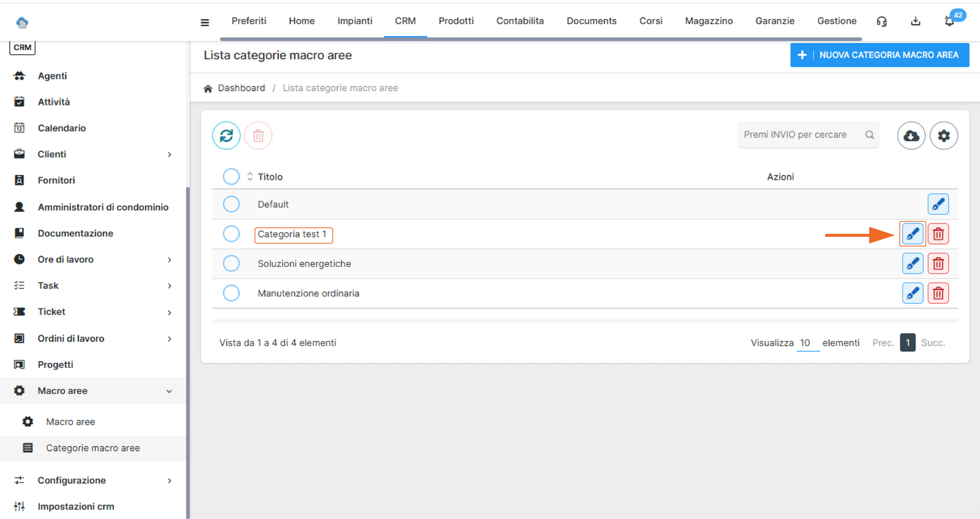This screenshot has height=519, width=980.
Task: Switch to the Magazzino top menu
Action: pyautogui.click(x=709, y=21)
